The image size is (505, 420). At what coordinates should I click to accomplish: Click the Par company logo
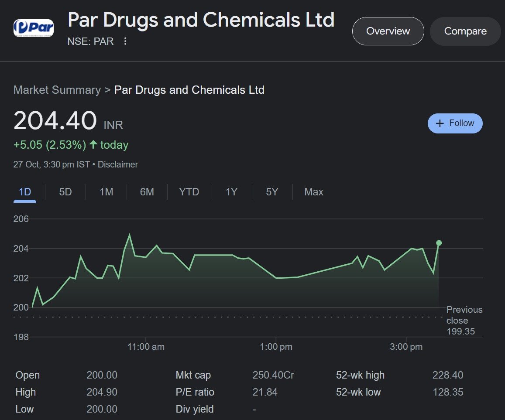34,28
